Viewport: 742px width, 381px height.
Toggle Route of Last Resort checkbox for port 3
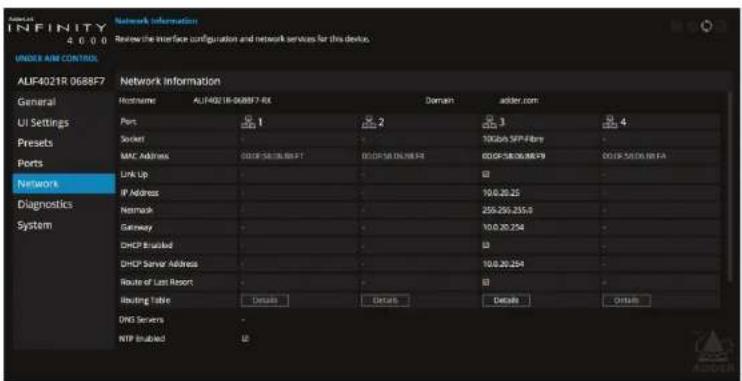coord(486,282)
